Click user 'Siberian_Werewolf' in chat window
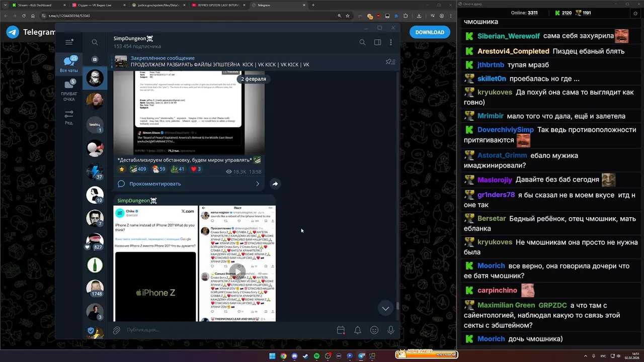 (509, 36)
